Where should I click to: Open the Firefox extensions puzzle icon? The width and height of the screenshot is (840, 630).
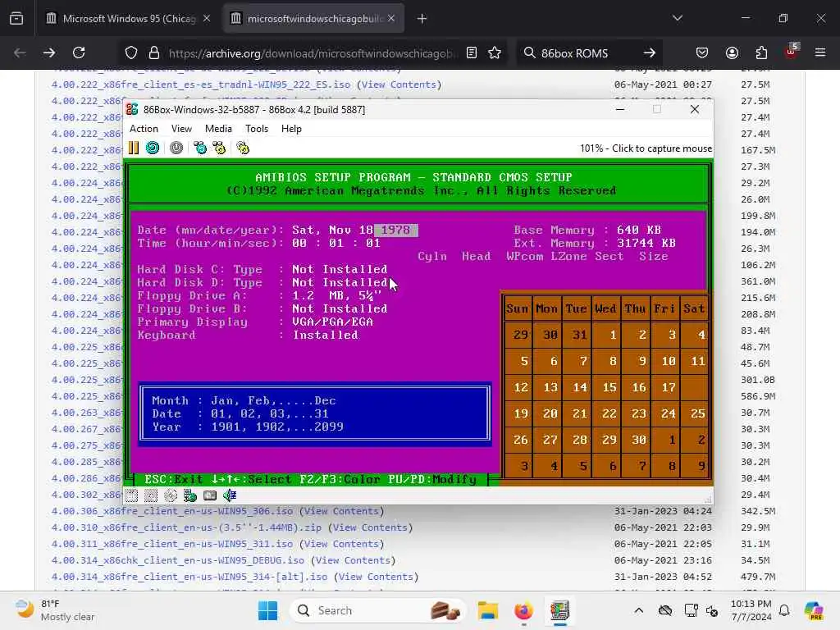[761, 52]
